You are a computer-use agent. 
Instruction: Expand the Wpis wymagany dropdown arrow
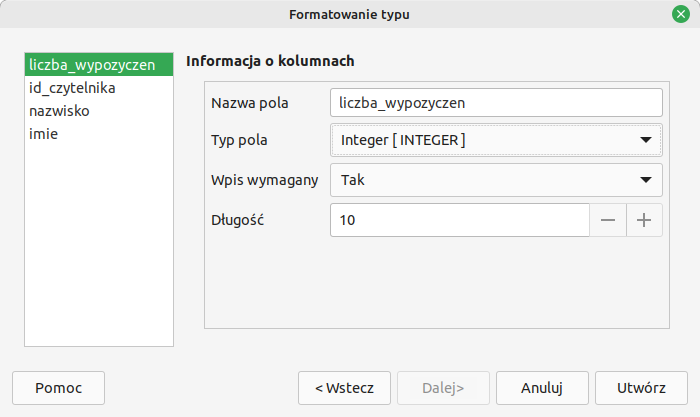(645, 181)
